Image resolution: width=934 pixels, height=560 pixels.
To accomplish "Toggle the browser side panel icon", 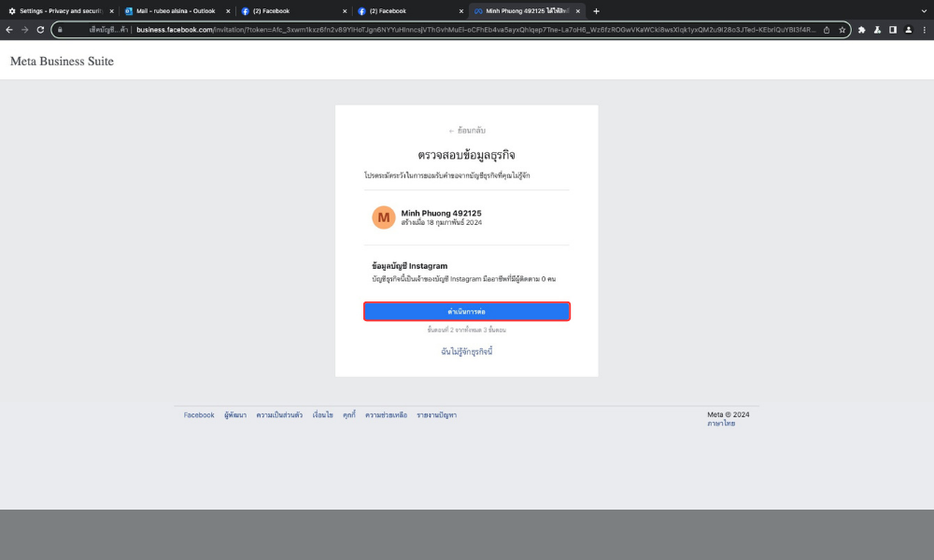I will pos(892,30).
